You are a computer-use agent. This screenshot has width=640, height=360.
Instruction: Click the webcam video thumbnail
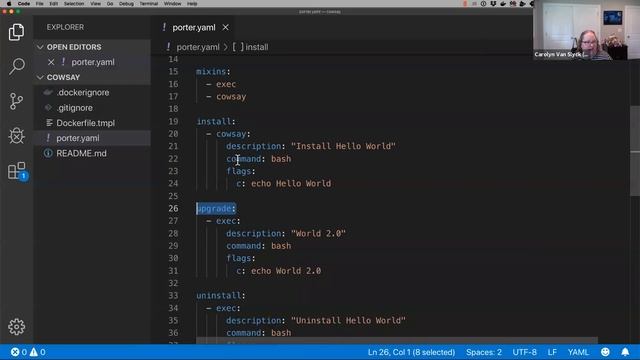587,30
